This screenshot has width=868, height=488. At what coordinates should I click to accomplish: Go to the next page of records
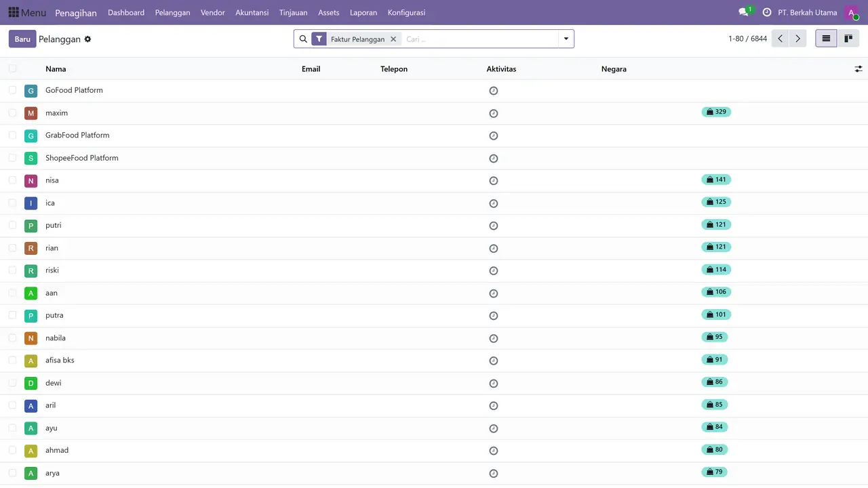[798, 39]
